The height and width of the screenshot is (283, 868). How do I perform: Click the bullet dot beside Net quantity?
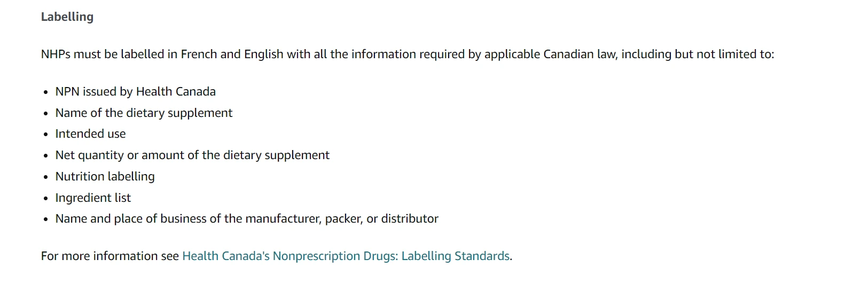46,156
